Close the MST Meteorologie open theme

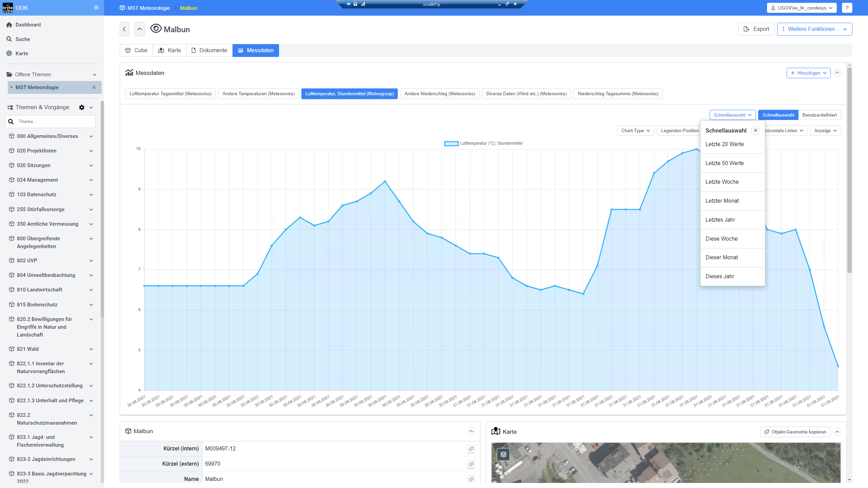click(x=94, y=87)
